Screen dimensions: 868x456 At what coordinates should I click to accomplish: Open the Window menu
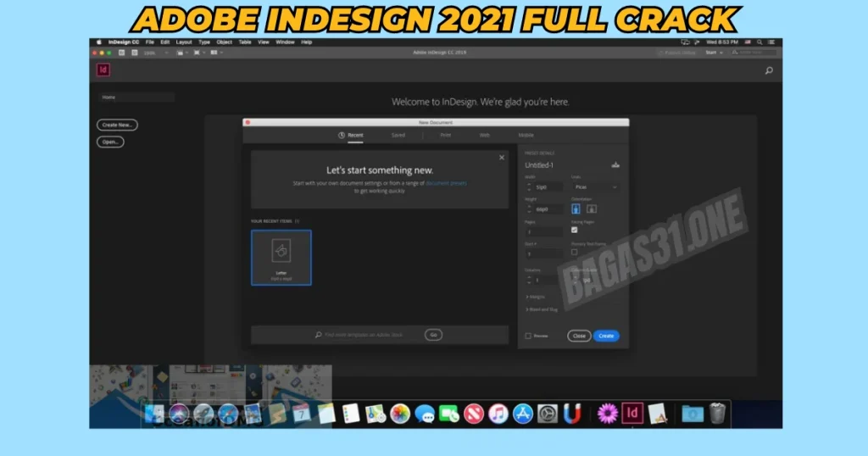tap(285, 42)
